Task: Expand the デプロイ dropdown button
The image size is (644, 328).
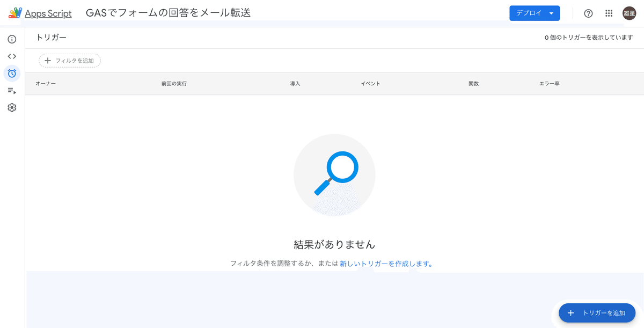Action: (535, 13)
